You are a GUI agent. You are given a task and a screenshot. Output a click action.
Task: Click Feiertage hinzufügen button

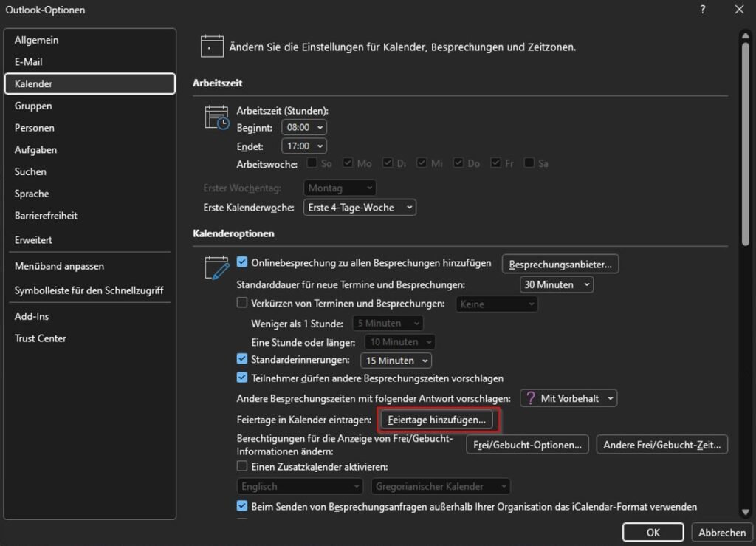437,420
